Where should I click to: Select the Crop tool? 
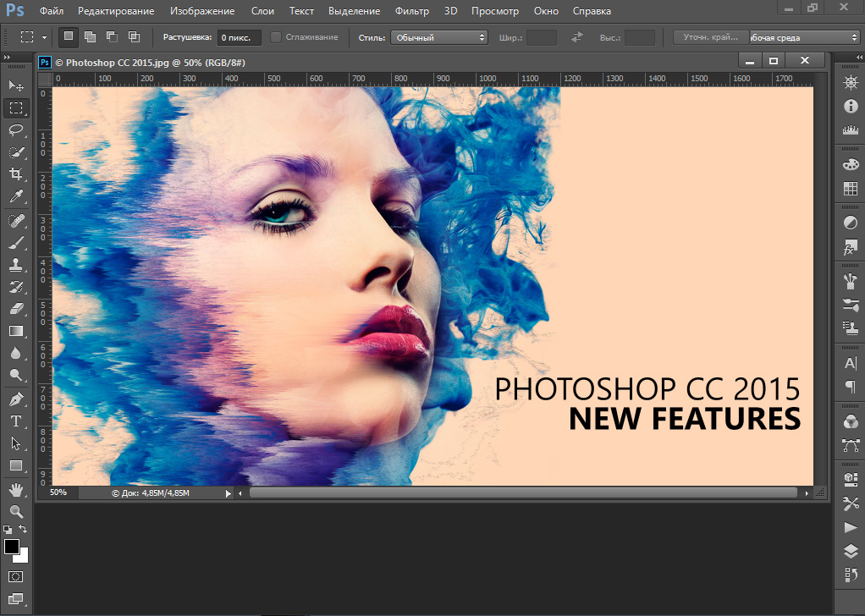pos(16,174)
